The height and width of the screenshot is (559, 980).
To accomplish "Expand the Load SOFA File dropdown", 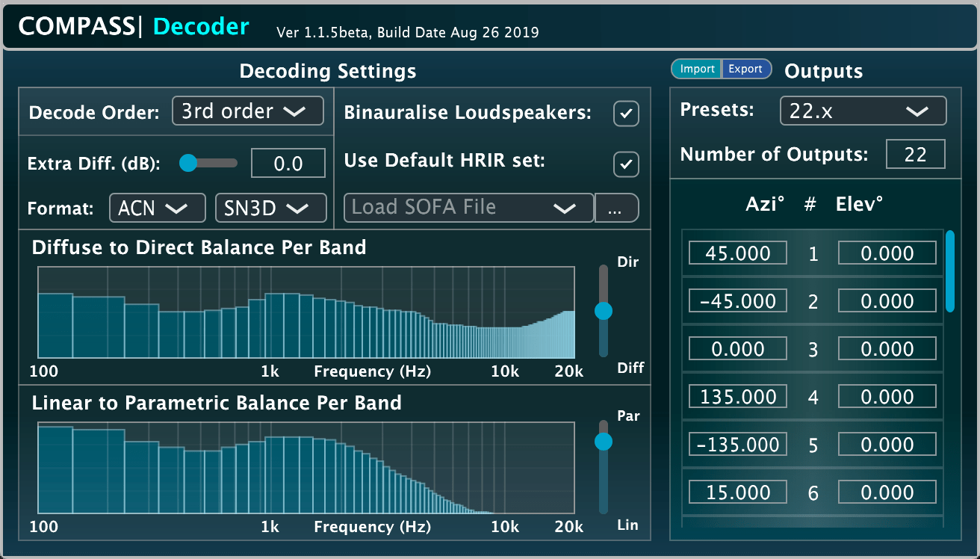I will tap(468, 208).
